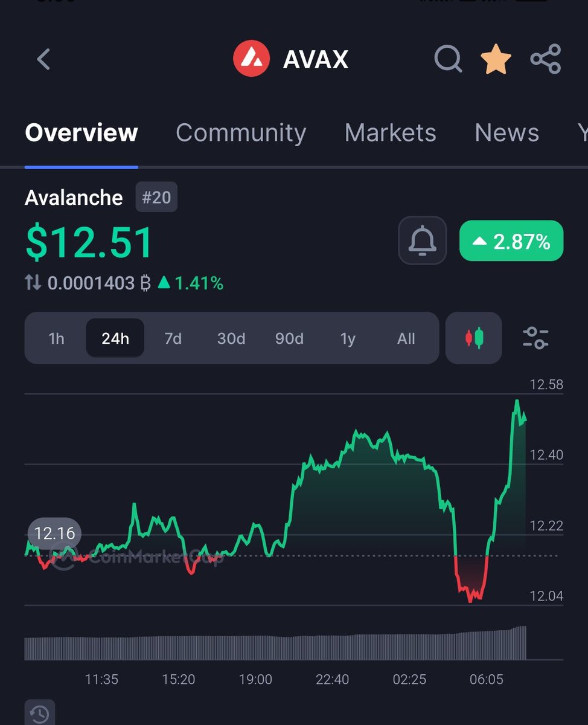Image resolution: width=588 pixels, height=725 pixels.
Task: Open search with the magnifier icon
Action: [448, 60]
